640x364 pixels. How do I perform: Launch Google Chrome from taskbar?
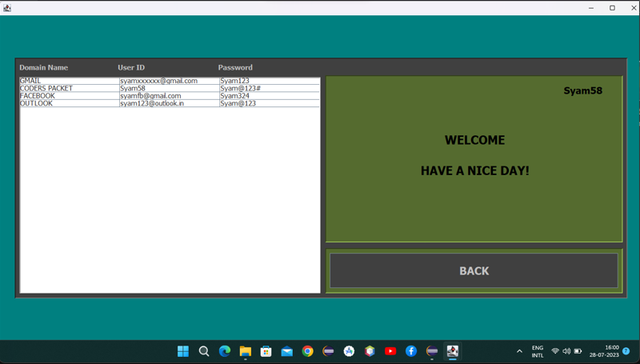pos(308,351)
